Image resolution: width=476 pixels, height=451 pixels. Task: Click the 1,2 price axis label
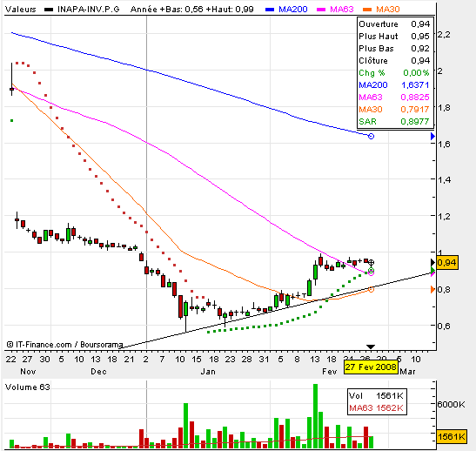444,217
